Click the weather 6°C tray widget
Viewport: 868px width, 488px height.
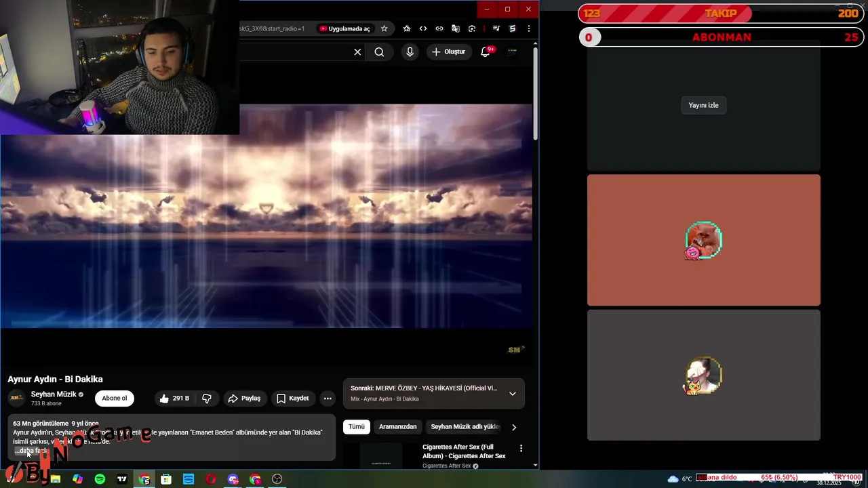tap(680, 479)
